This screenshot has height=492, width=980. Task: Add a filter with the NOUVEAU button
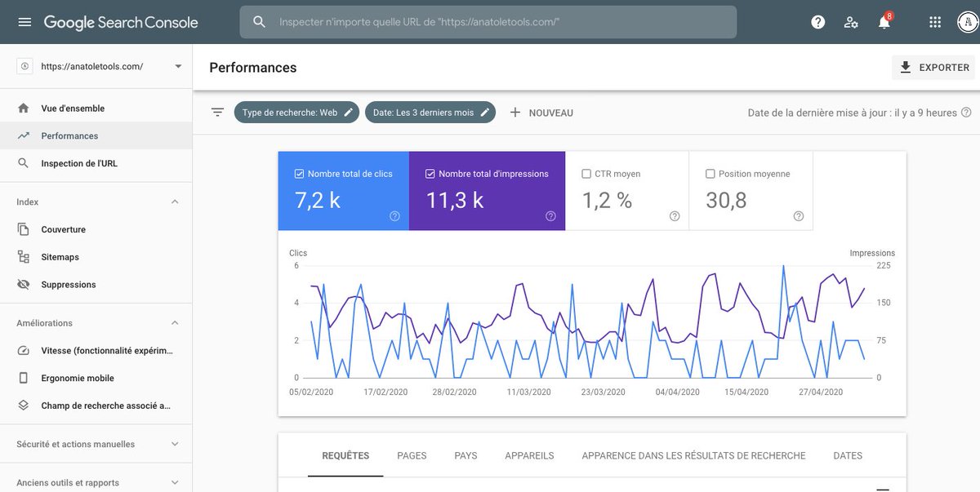[542, 113]
